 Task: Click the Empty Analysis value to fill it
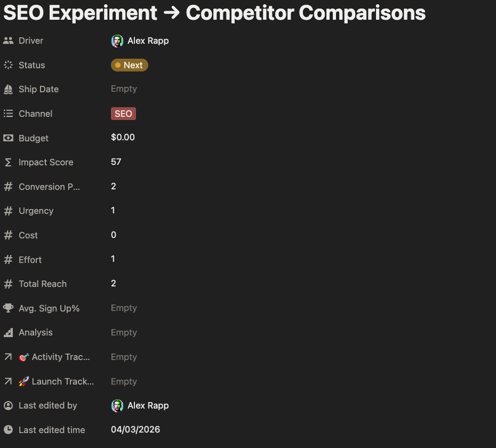(x=124, y=332)
